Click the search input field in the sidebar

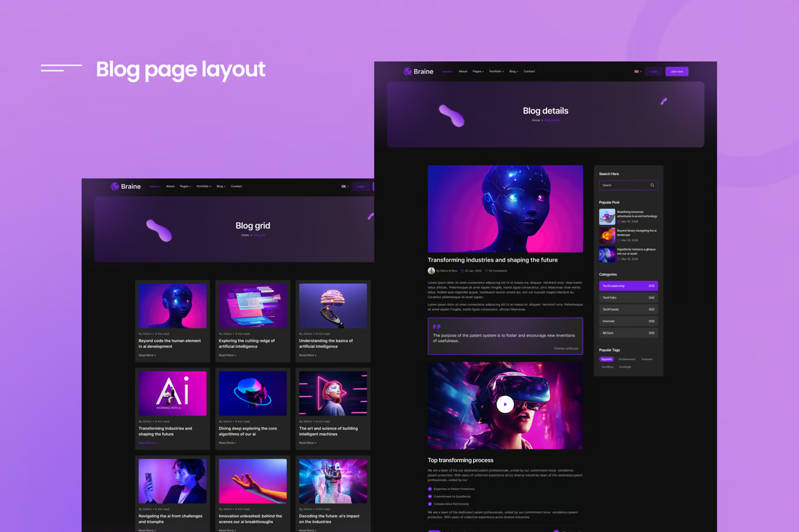(621, 185)
